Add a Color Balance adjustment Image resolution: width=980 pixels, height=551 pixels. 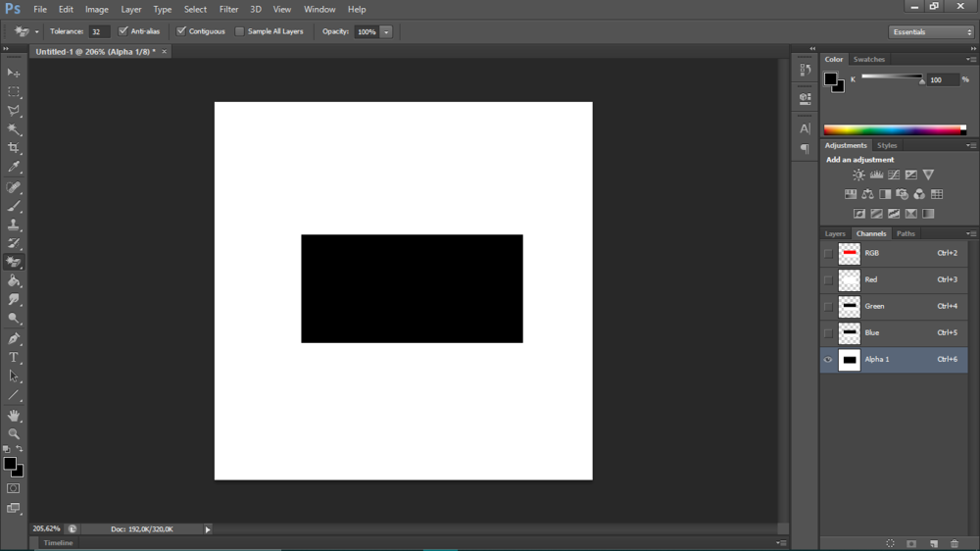pos(867,194)
